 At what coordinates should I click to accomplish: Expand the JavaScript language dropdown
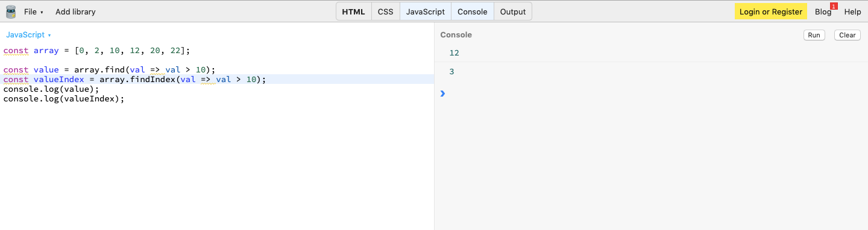click(x=28, y=35)
